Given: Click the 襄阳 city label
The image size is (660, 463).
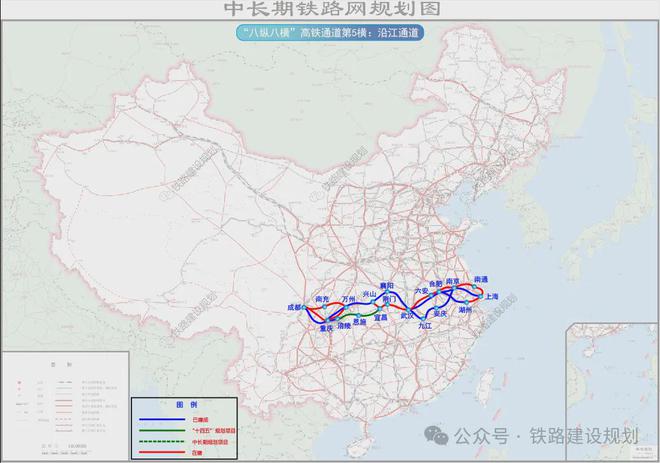Looking at the screenshot, I should (x=387, y=286).
